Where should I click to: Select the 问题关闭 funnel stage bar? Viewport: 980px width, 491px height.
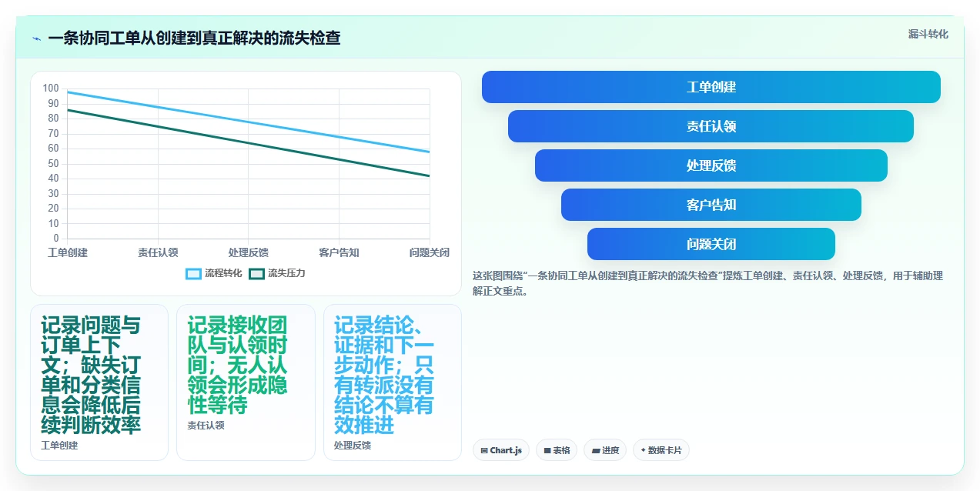711,244
